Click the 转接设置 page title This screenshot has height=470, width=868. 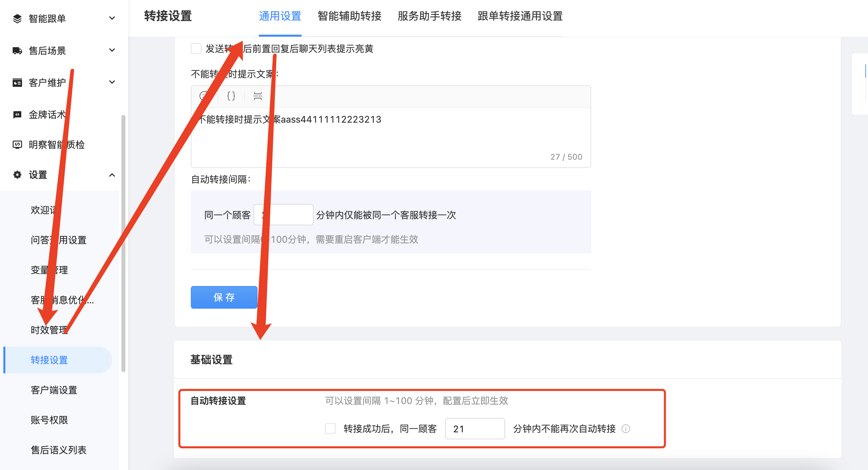pos(168,16)
